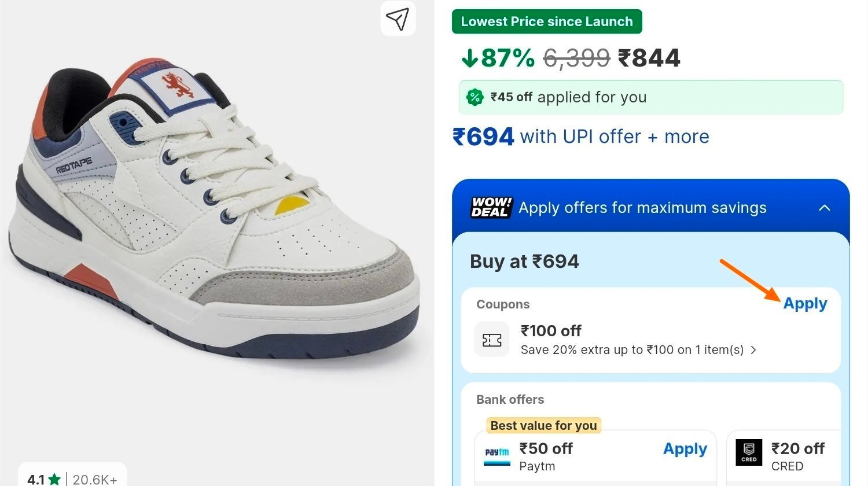Tap the share paper-plane icon
Screen dimensions: 868x486
click(x=398, y=19)
